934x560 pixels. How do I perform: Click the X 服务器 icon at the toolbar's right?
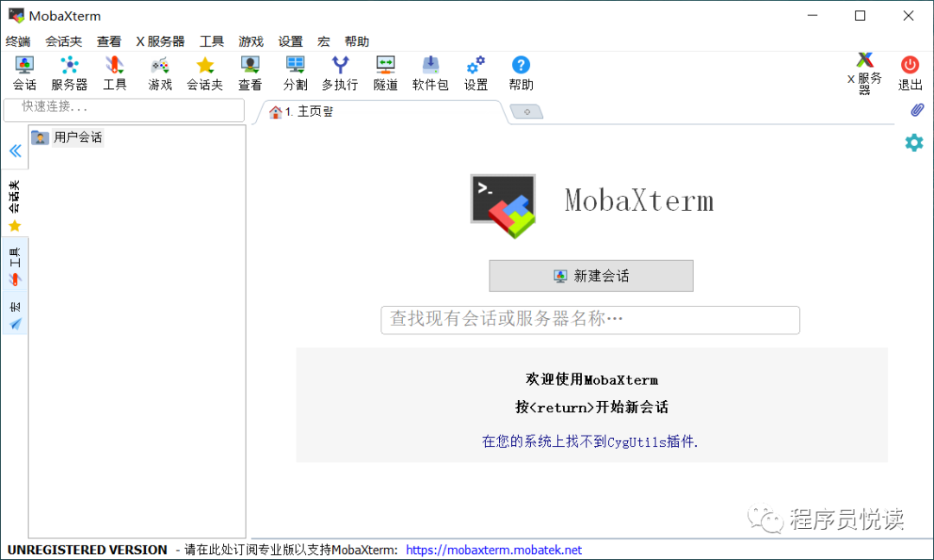865,73
